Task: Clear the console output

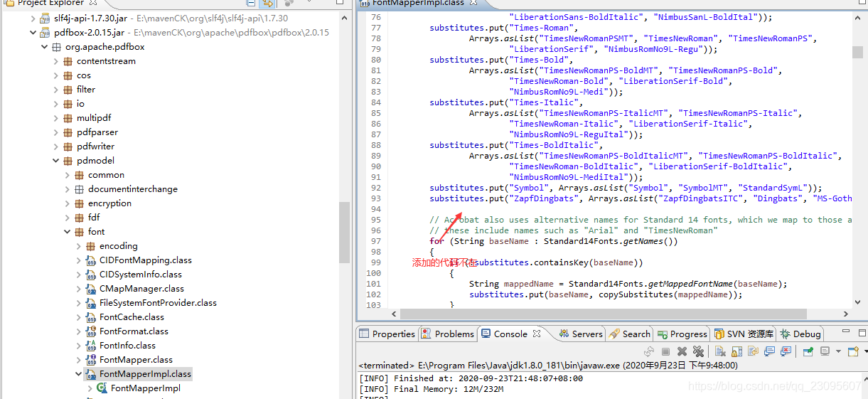Action: (x=720, y=351)
